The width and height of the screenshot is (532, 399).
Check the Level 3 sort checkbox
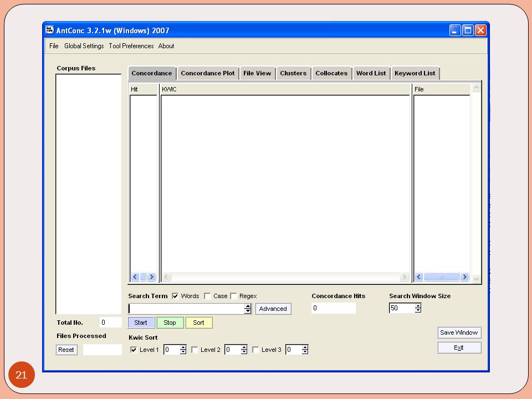pyautogui.click(x=256, y=350)
